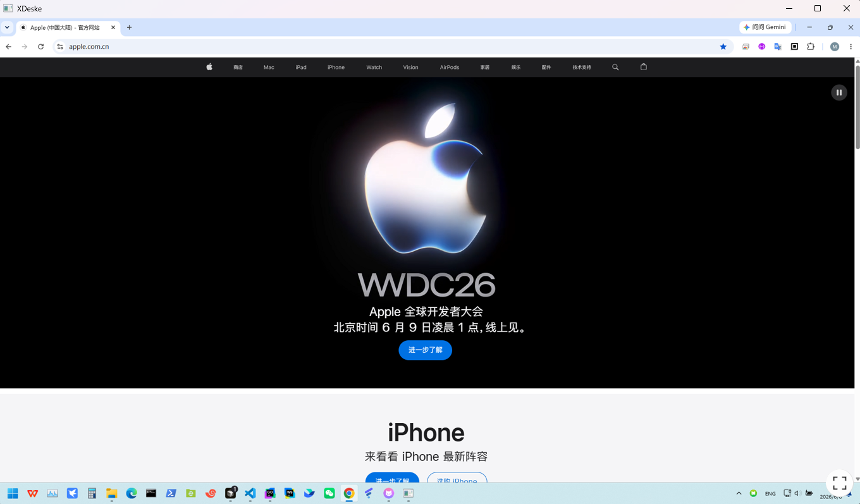This screenshot has height=504, width=860.
Task: Switch to WebStorm in the taskbar
Action: [290, 493]
